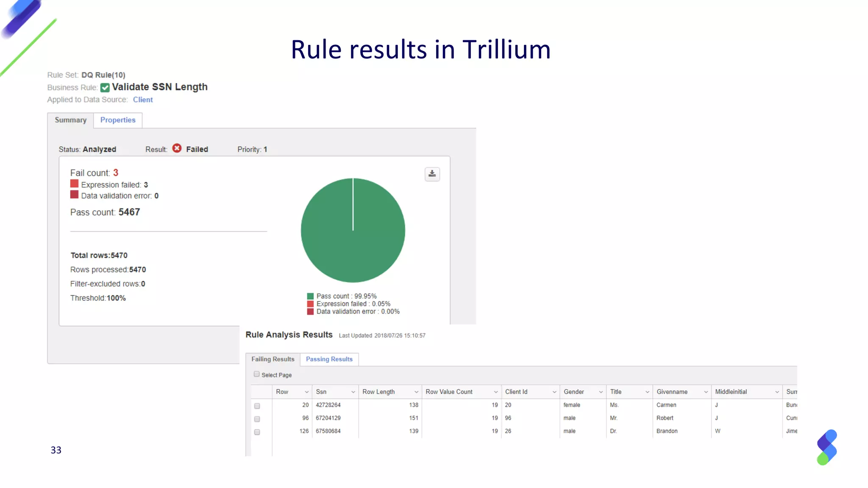Click the Pass count value 5467
This screenshot has width=868, height=488.
[x=129, y=212]
